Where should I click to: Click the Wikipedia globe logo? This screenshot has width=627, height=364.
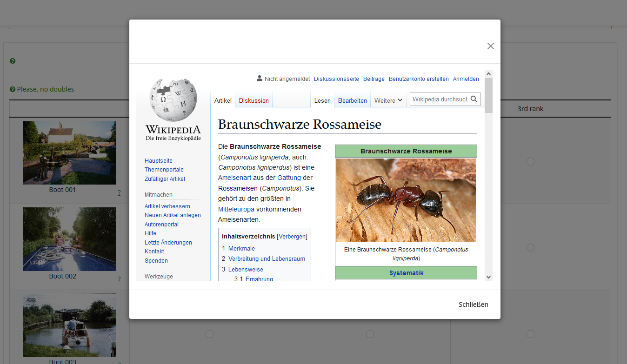click(x=173, y=99)
